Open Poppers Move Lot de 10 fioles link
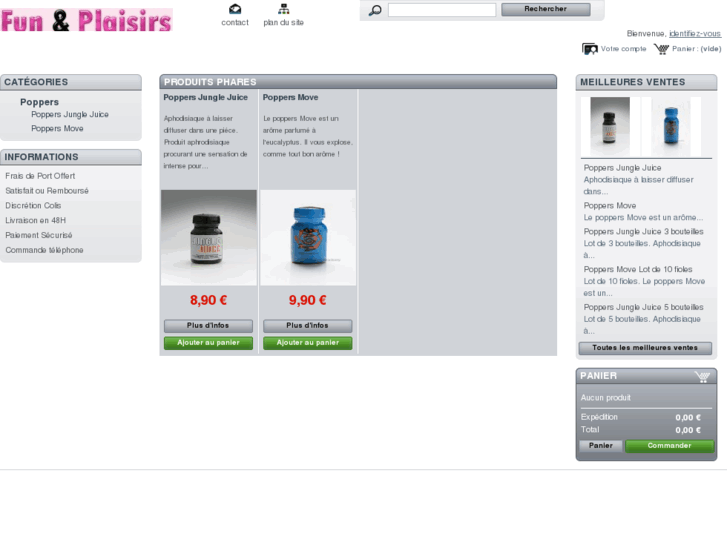The image size is (727, 545). coord(638,269)
